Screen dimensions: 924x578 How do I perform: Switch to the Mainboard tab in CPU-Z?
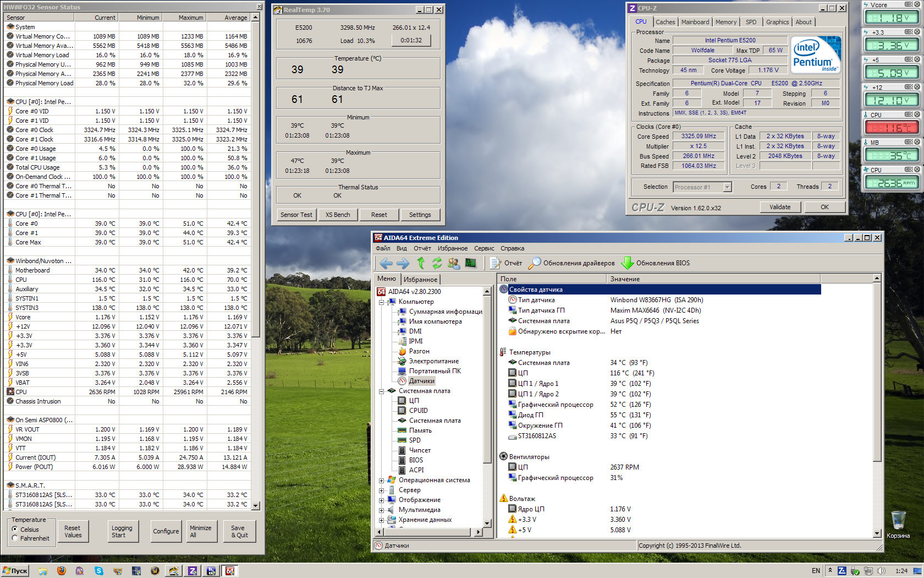(x=695, y=22)
